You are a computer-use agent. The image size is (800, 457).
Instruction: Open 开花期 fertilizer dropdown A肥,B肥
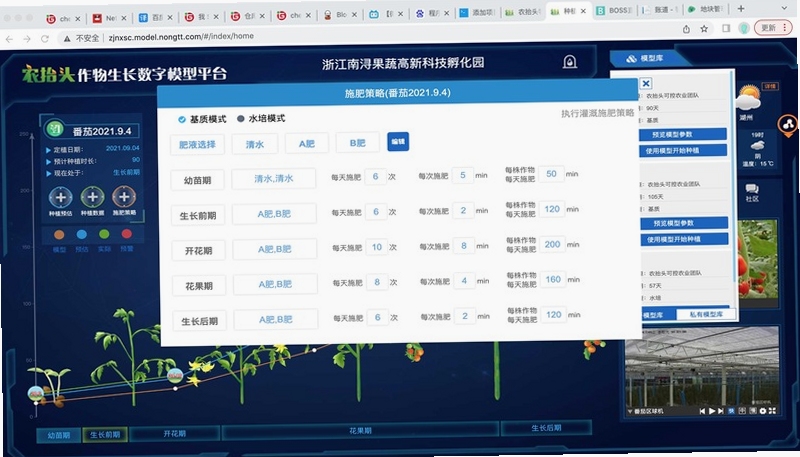pyautogui.click(x=274, y=249)
